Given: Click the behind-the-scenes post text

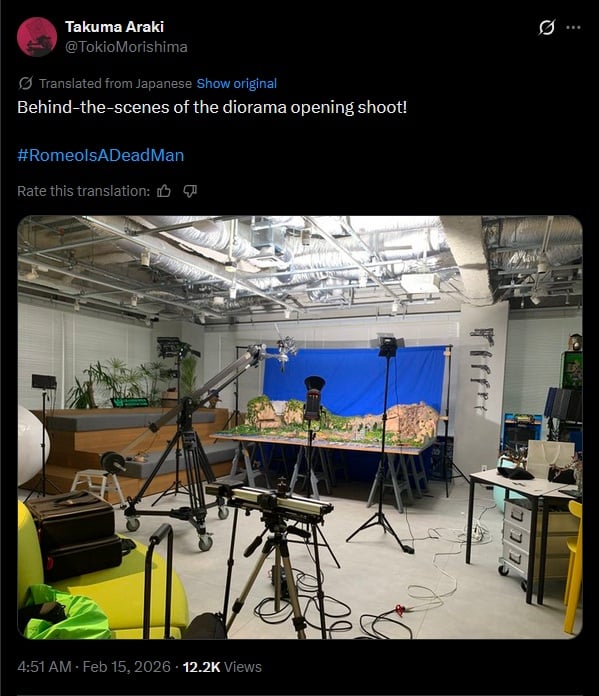Looking at the screenshot, I should coord(212,107).
